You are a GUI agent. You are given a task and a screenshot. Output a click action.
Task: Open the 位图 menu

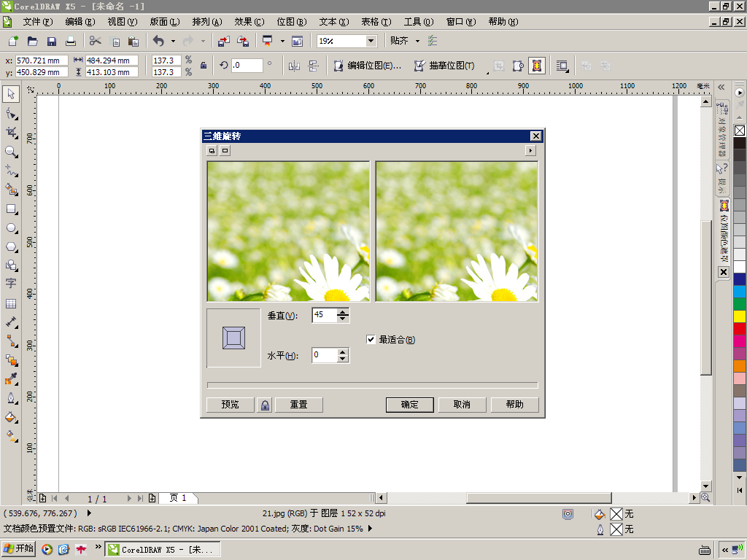(x=292, y=22)
